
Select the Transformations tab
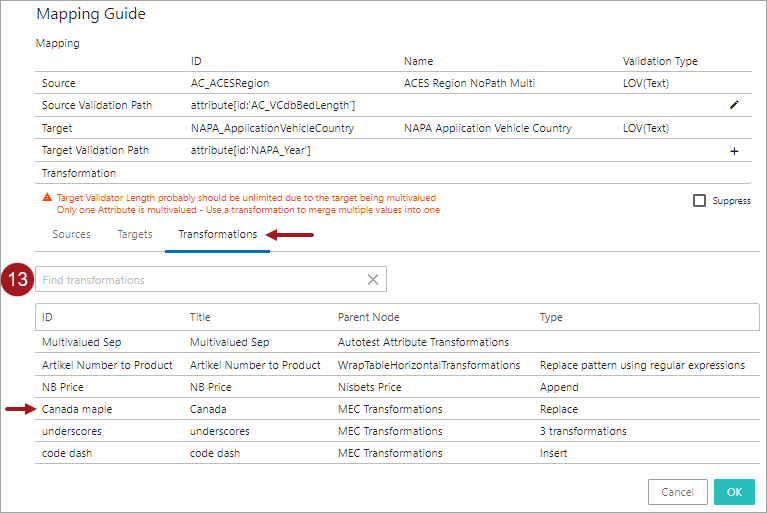tap(217, 234)
